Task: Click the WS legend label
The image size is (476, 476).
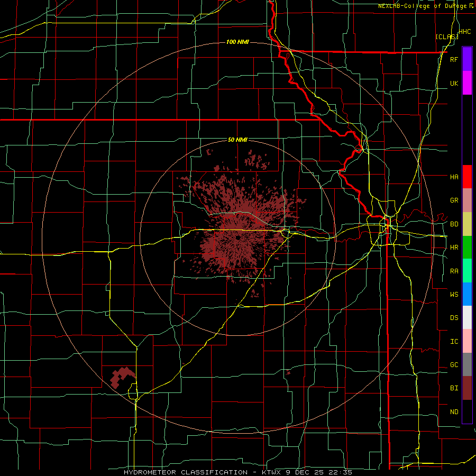Action: pyautogui.click(x=454, y=294)
